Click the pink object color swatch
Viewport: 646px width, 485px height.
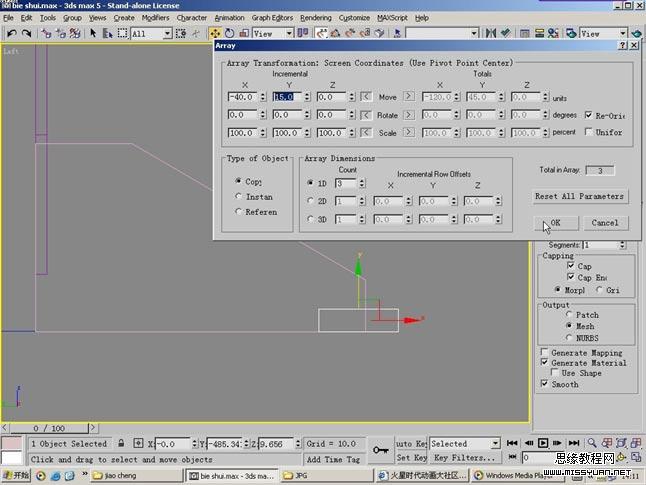(x=12, y=443)
